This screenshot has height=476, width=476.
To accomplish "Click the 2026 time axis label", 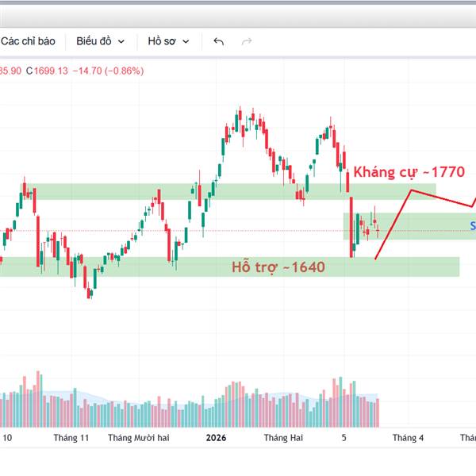I will click(x=216, y=438).
